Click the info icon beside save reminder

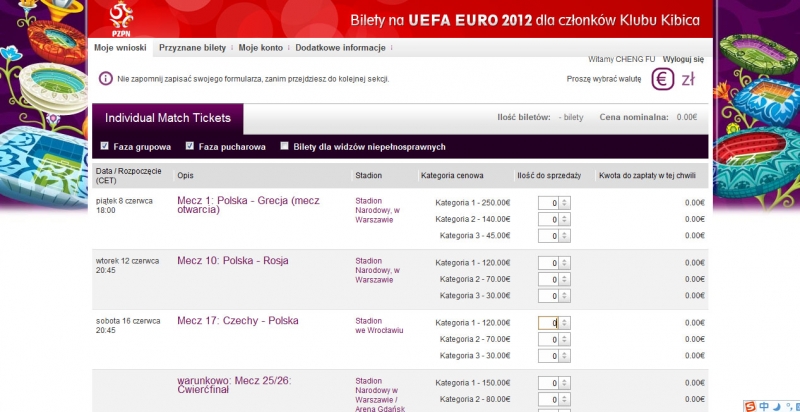[106, 79]
